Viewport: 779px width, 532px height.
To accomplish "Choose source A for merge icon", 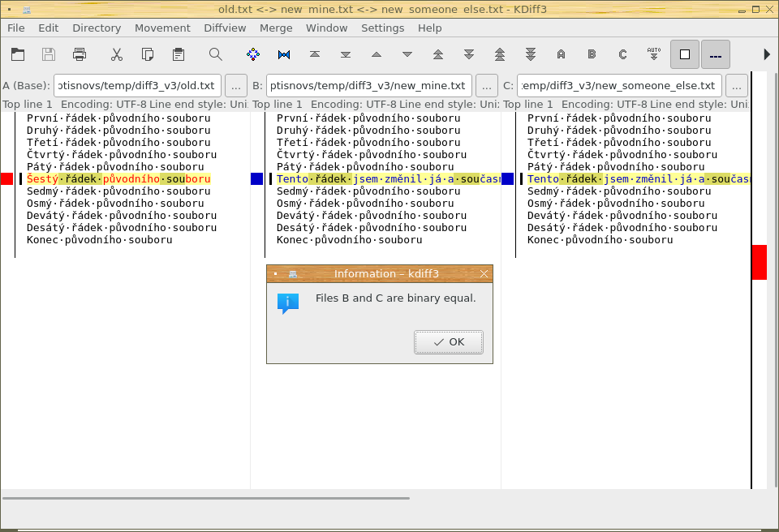I will tap(561, 54).
